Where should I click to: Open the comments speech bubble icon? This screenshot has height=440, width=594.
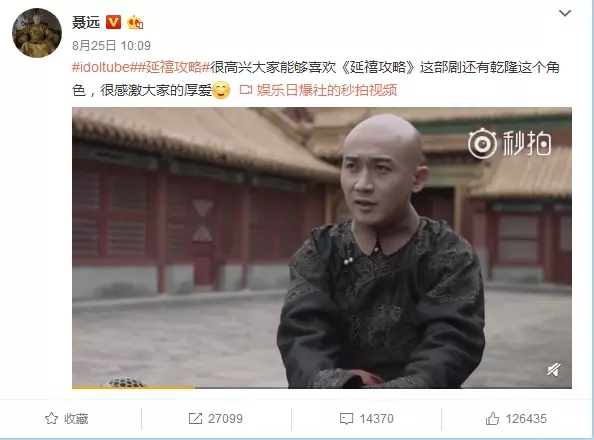pyautogui.click(x=346, y=419)
